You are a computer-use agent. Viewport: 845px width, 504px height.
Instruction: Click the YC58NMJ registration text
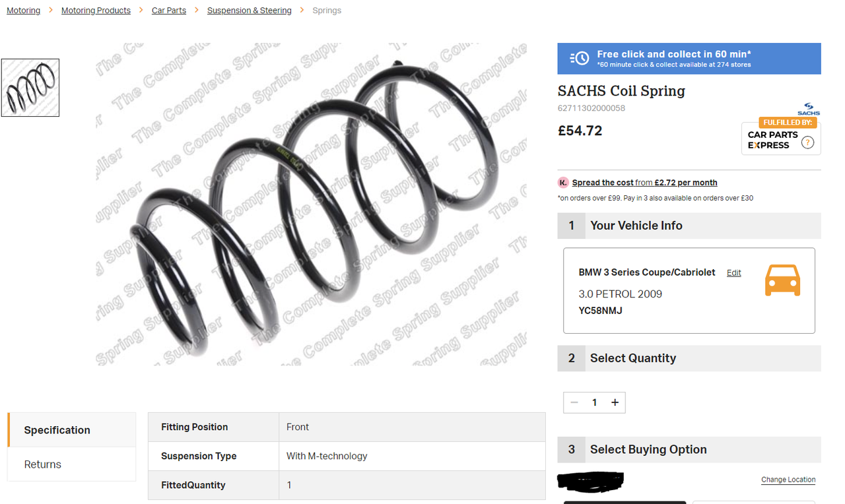point(600,310)
